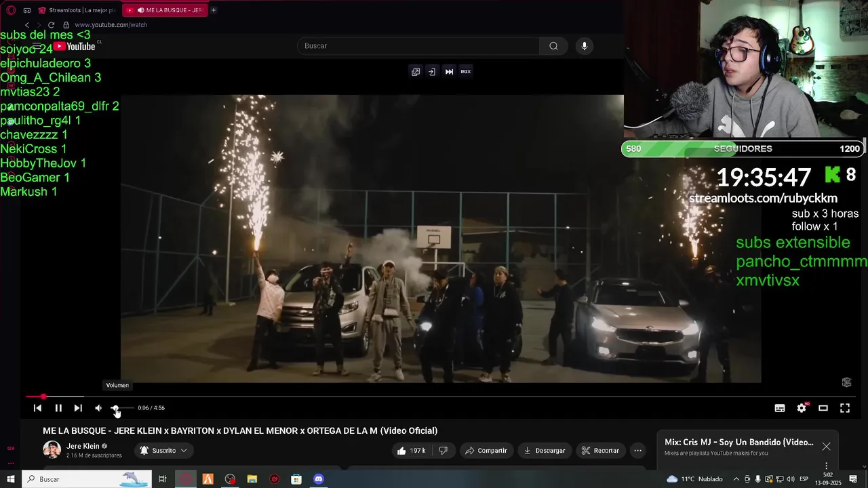This screenshot has width=868, height=488.
Task: Expand hidden system tray icons chevron
Action: click(x=736, y=479)
